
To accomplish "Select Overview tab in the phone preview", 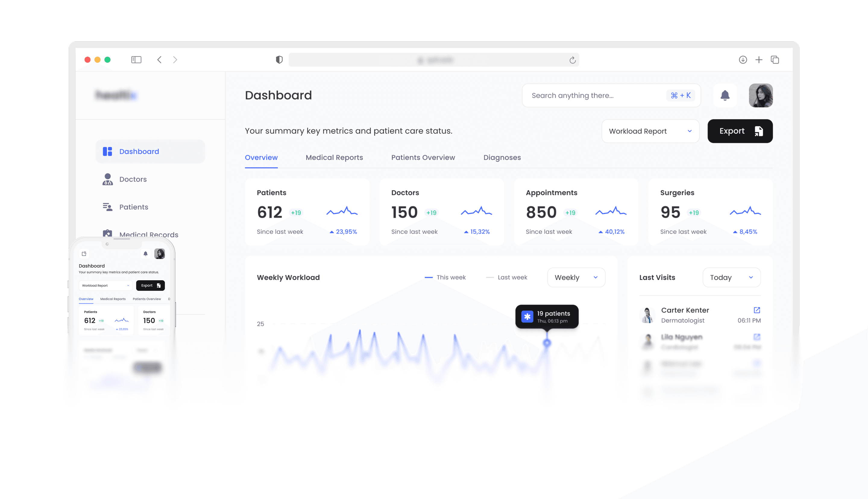I will [86, 299].
